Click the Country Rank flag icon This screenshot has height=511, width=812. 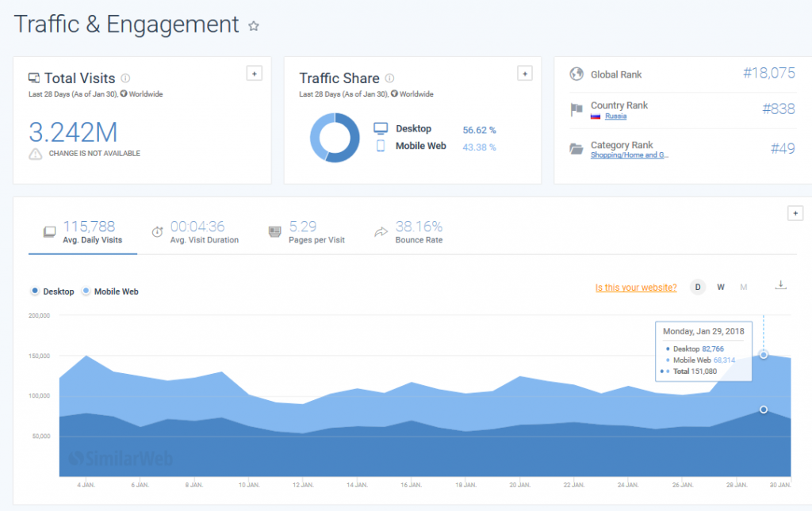click(576, 110)
